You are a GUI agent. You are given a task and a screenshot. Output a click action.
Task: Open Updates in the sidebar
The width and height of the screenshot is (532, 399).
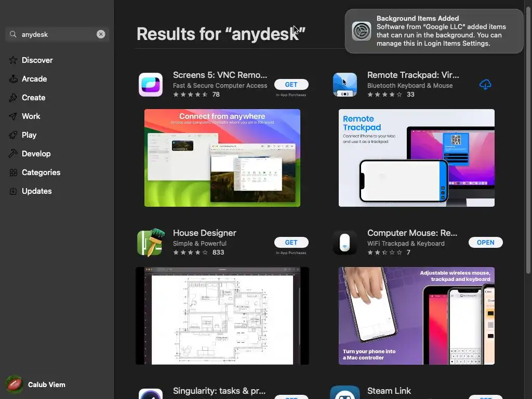[x=37, y=191]
